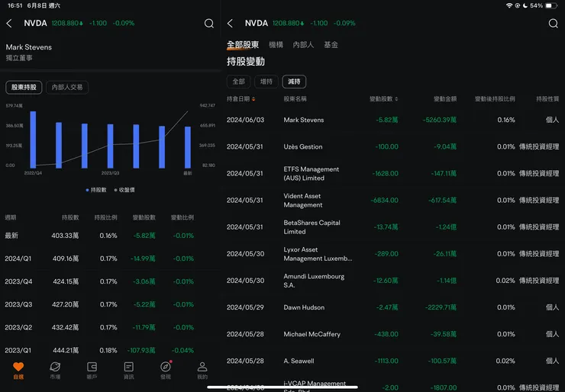Screen dimensions: 565x392
Task: Tap the 16:51 clock in status bar
Action: pos(15,6)
